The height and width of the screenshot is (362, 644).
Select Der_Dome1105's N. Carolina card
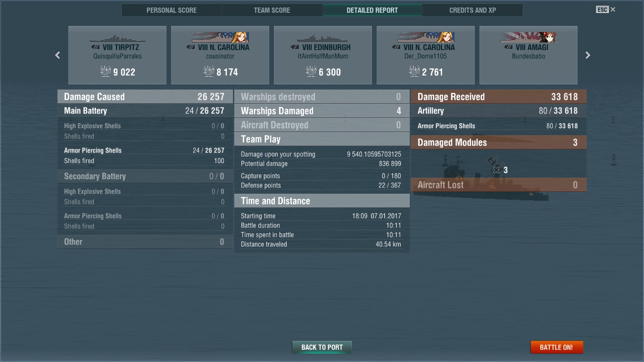tap(426, 55)
